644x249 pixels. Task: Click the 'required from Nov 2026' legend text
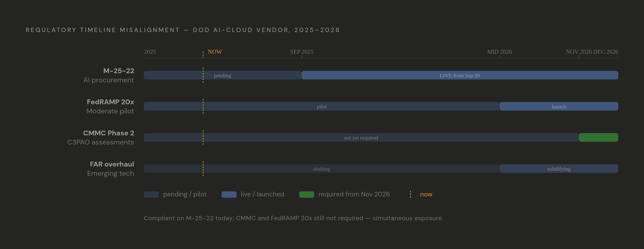[x=354, y=194]
